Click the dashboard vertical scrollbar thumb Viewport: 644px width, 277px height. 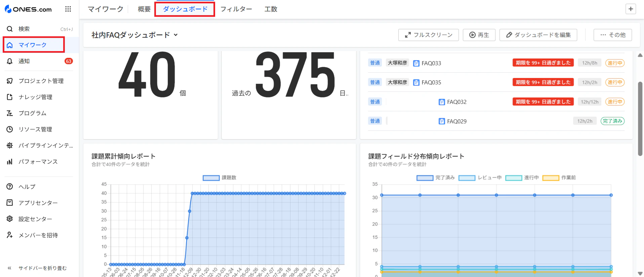point(640,119)
